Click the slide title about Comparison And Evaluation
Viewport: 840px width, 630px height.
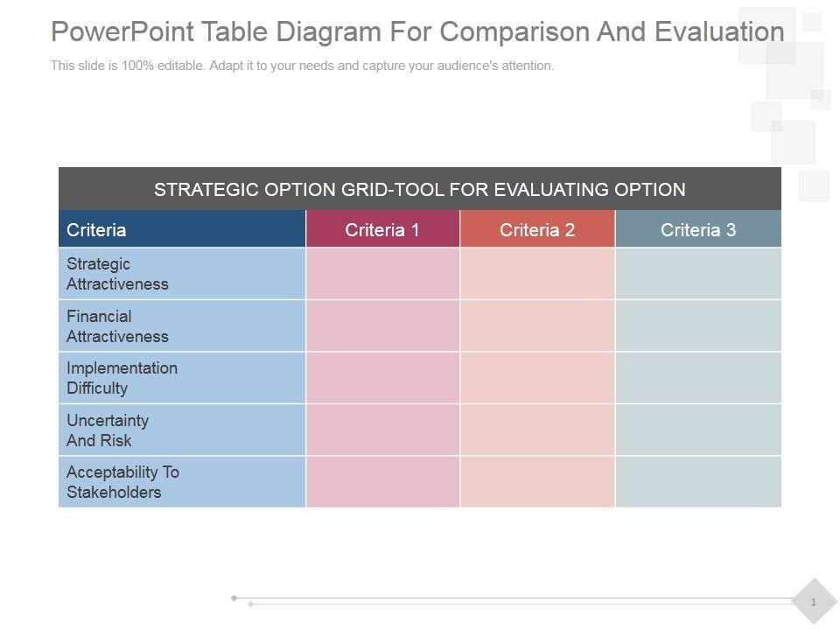pos(417,31)
